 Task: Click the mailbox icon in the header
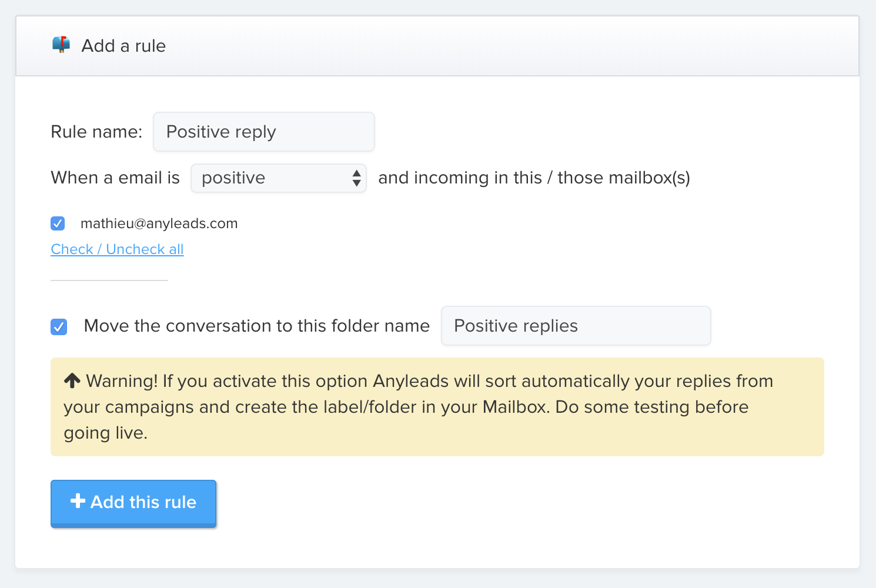61,45
